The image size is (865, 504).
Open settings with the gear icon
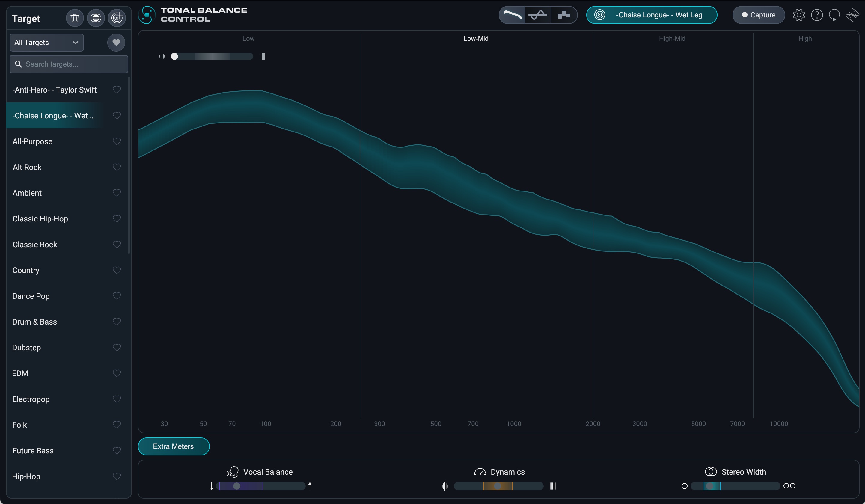[x=799, y=15]
